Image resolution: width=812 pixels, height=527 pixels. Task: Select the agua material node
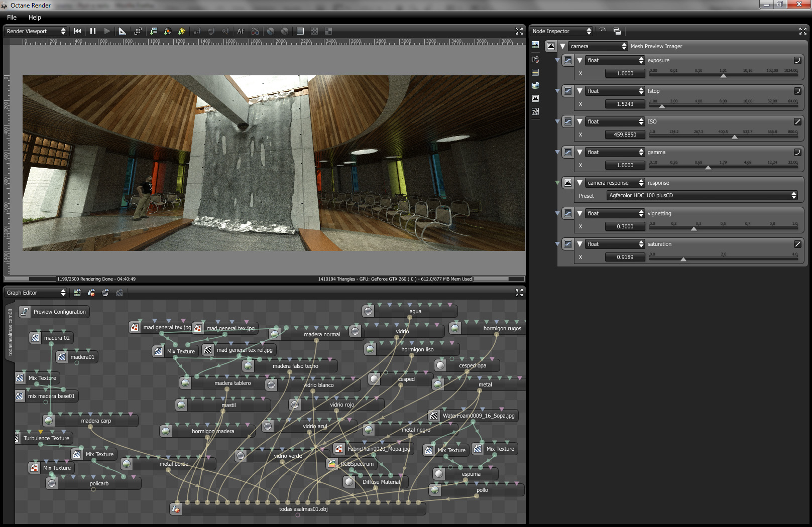(410, 311)
